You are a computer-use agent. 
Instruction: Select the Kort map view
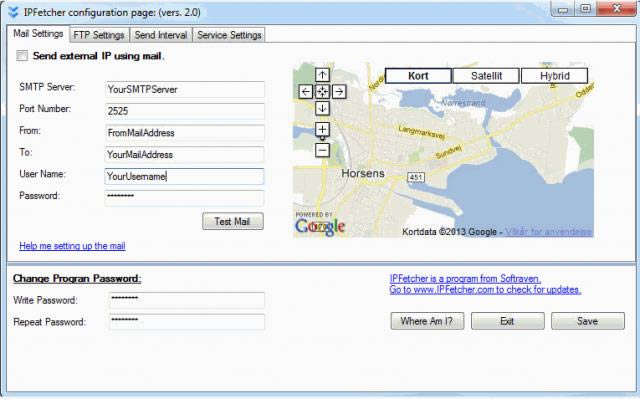(418, 76)
